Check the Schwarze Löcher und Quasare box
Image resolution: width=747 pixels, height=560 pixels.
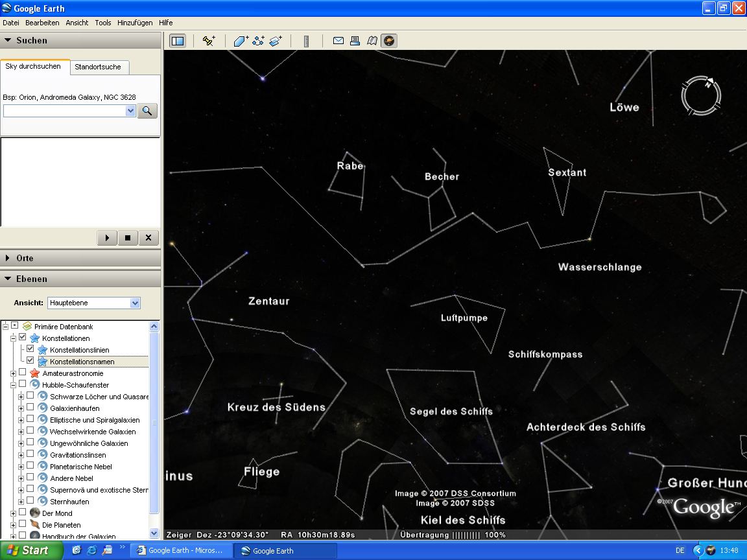[30, 396]
